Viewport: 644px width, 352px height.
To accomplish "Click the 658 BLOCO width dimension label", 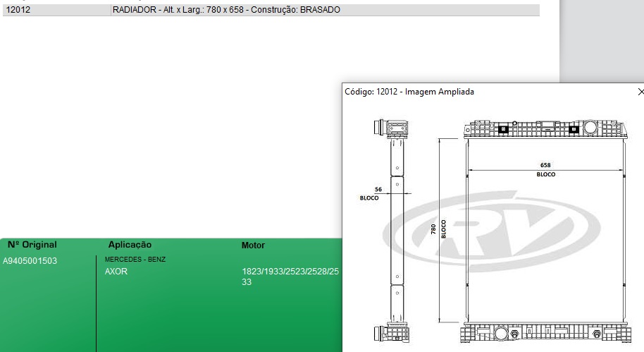I will click(x=545, y=169).
